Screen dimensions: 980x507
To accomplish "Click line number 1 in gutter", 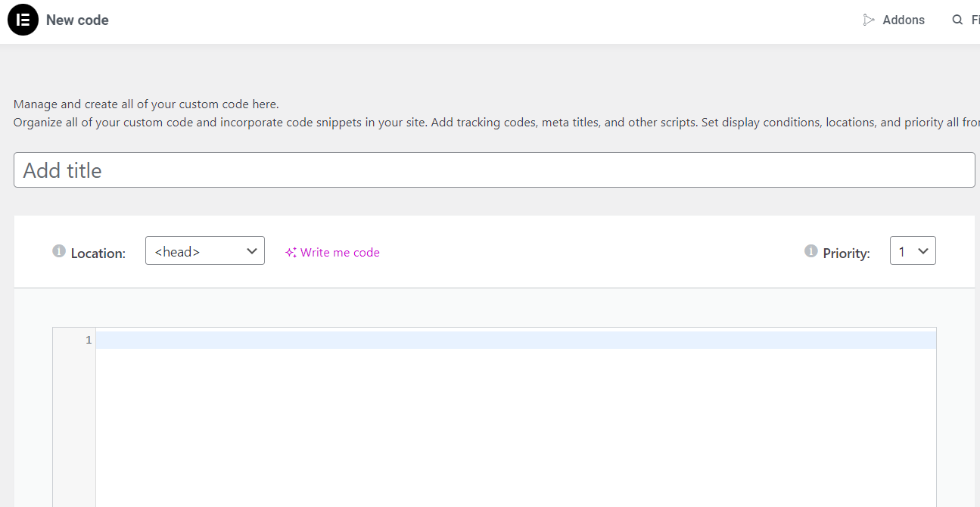I will coord(89,340).
